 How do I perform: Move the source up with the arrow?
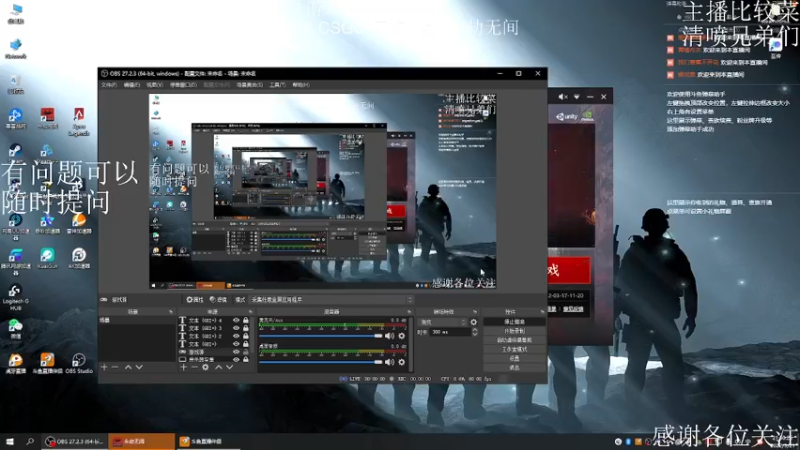218,367
